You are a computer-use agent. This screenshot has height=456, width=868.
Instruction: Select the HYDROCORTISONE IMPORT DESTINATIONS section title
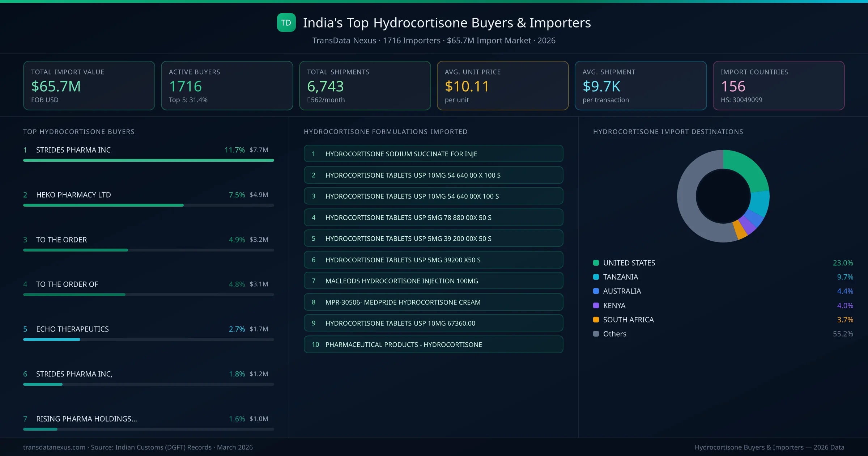point(668,132)
